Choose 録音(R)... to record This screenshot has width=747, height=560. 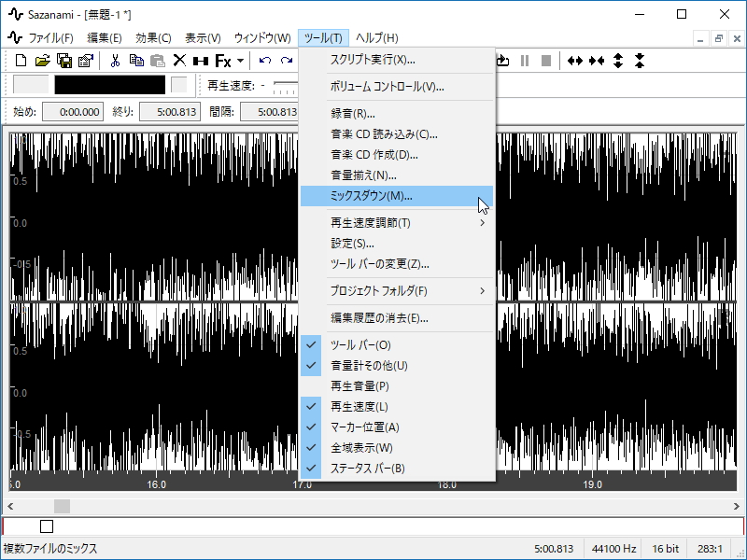point(397,113)
